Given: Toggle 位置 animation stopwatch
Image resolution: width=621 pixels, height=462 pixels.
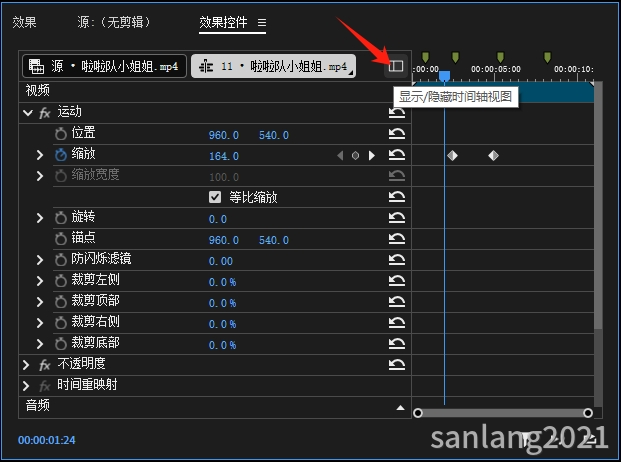Looking at the screenshot, I should coord(61,134).
